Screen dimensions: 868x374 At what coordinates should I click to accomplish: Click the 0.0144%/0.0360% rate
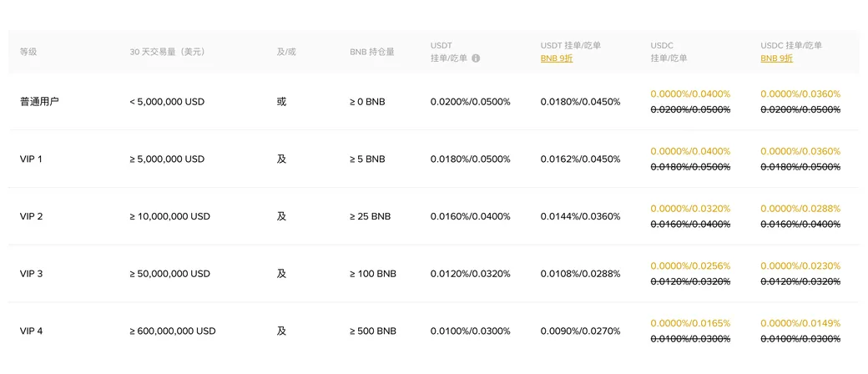[580, 217]
